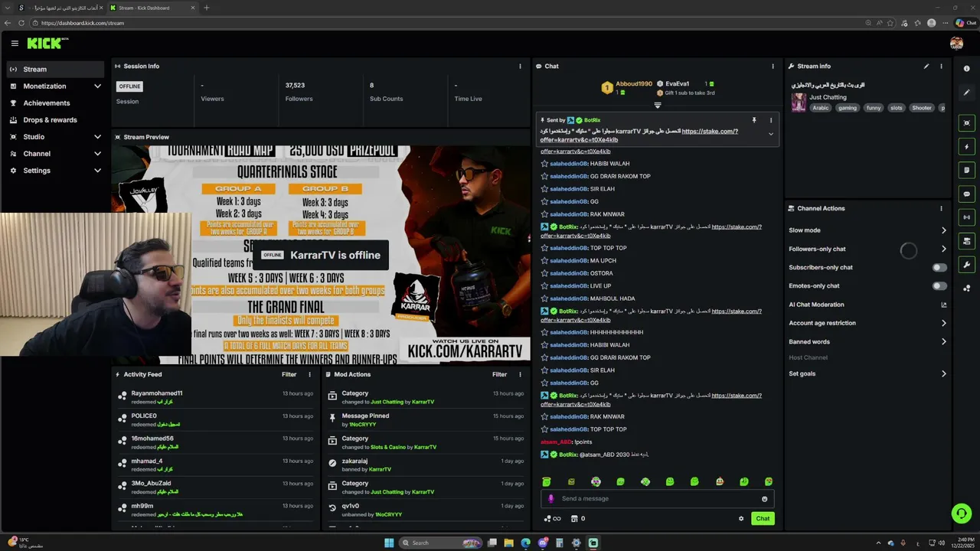Screen dimensions: 980x551
Task: Toggle the broadcast signal widget icon
Action: click(x=967, y=217)
